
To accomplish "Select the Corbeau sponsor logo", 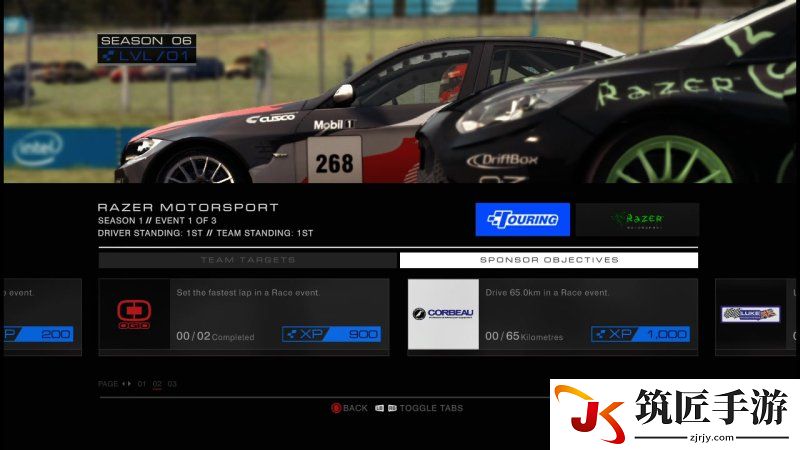I will (x=443, y=314).
